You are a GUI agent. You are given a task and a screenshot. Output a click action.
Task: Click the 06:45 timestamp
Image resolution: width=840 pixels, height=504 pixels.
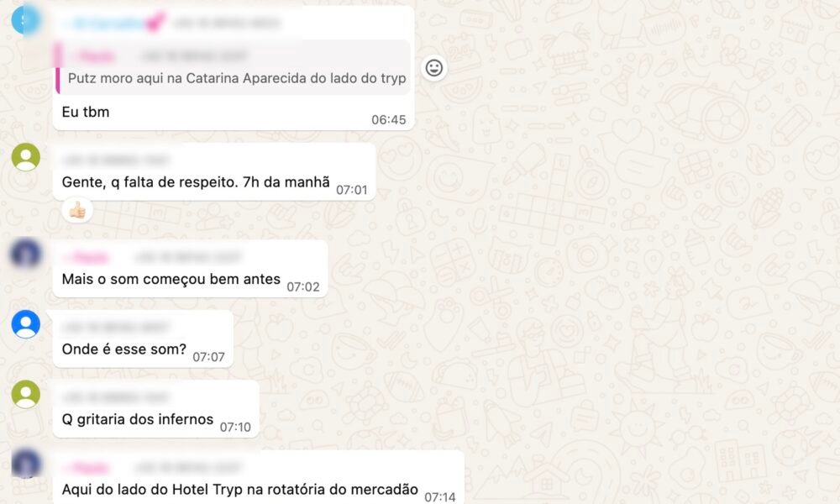pos(388,119)
